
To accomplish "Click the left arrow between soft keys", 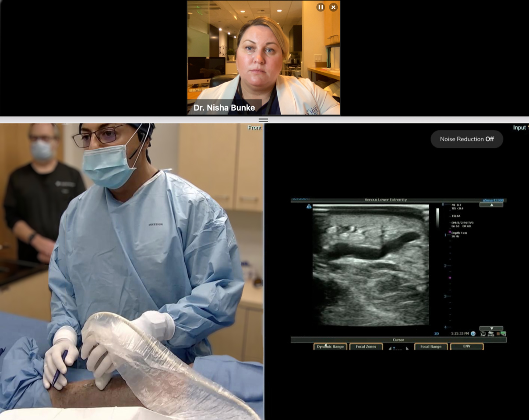I will 390,348.
